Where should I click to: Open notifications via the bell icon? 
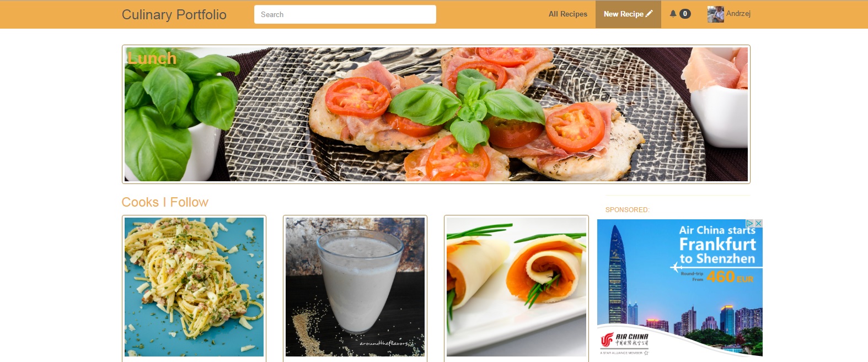tap(673, 14)
